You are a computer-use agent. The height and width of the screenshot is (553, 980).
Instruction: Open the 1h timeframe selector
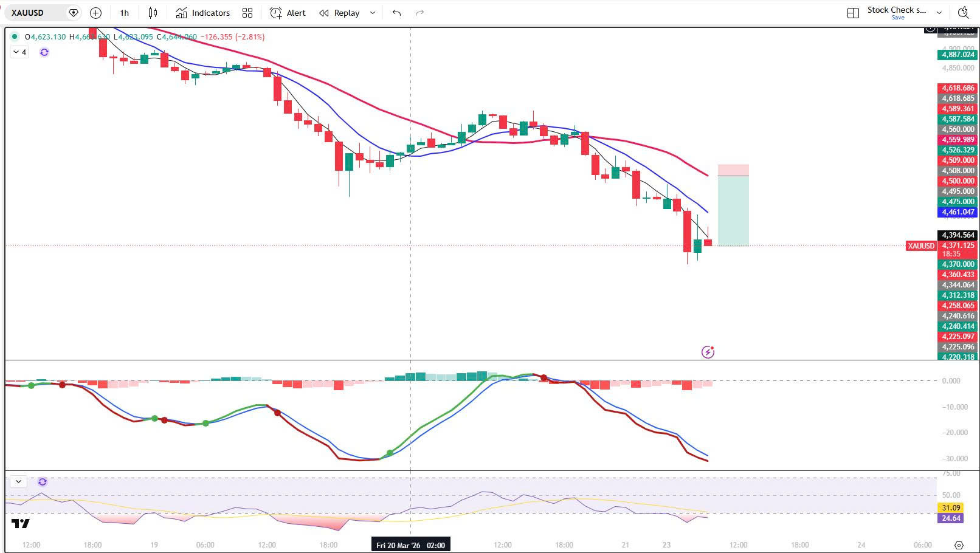[124, 13]
